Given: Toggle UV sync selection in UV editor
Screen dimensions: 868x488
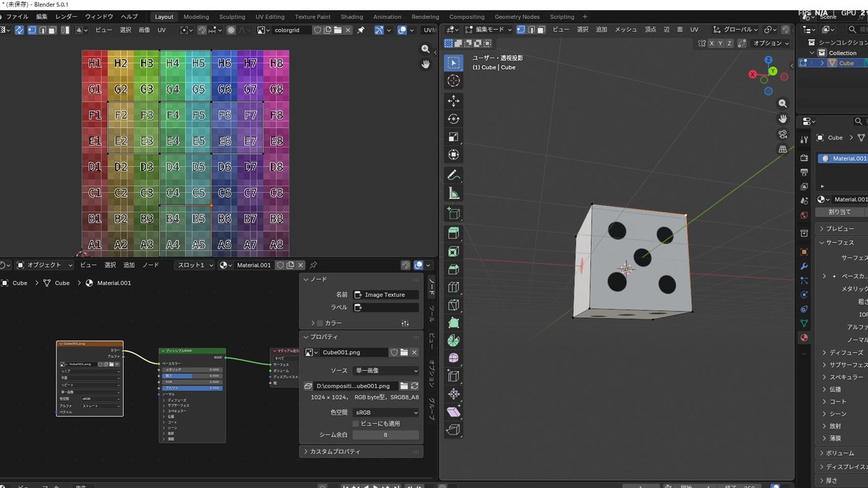Looking at the screenshot, I should 20,30.
